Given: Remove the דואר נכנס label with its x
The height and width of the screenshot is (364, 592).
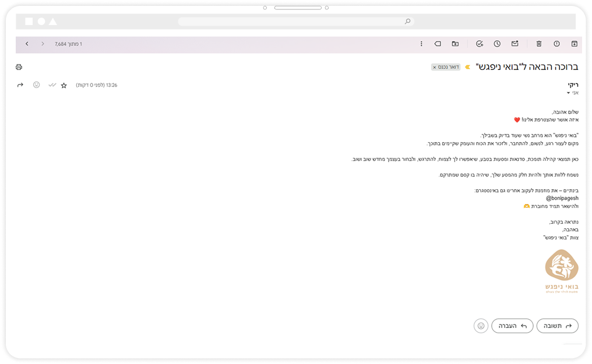Looking at the screenshot, I should click(x=435, y=68).
